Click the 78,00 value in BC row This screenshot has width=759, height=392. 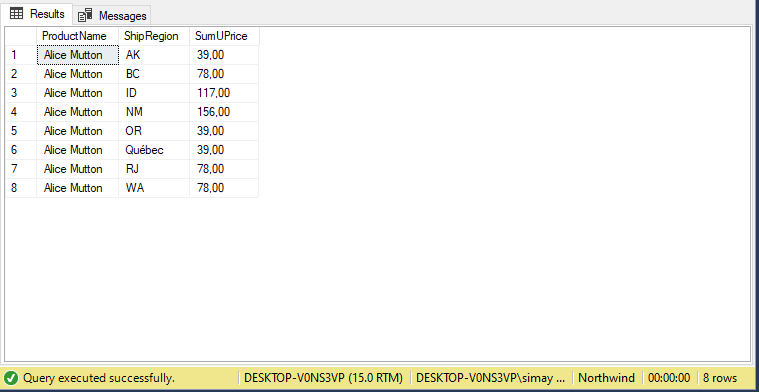[x=224, y=74]
